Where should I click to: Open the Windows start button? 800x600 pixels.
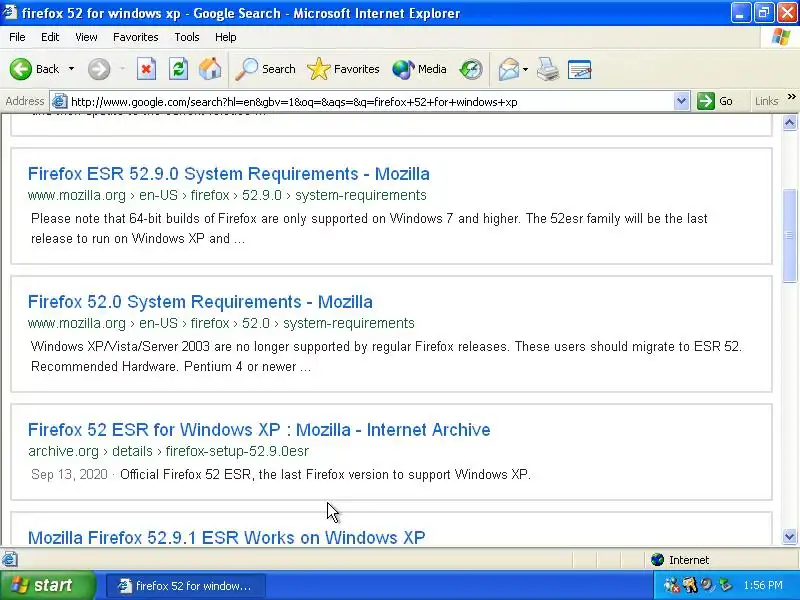point(47,585)
